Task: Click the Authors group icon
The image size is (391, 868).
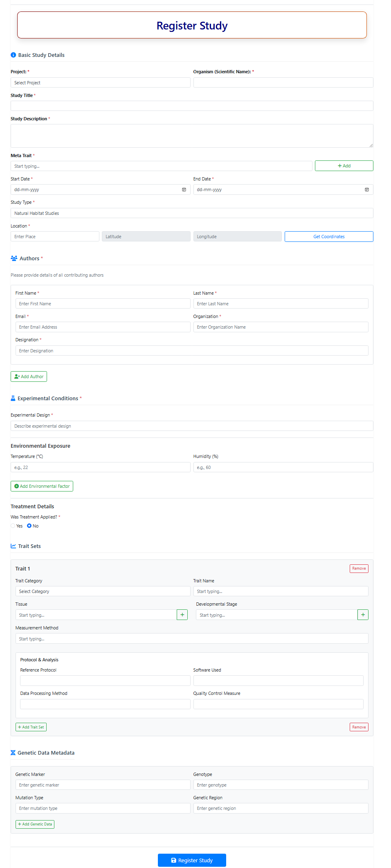Action: coord(14,258)
